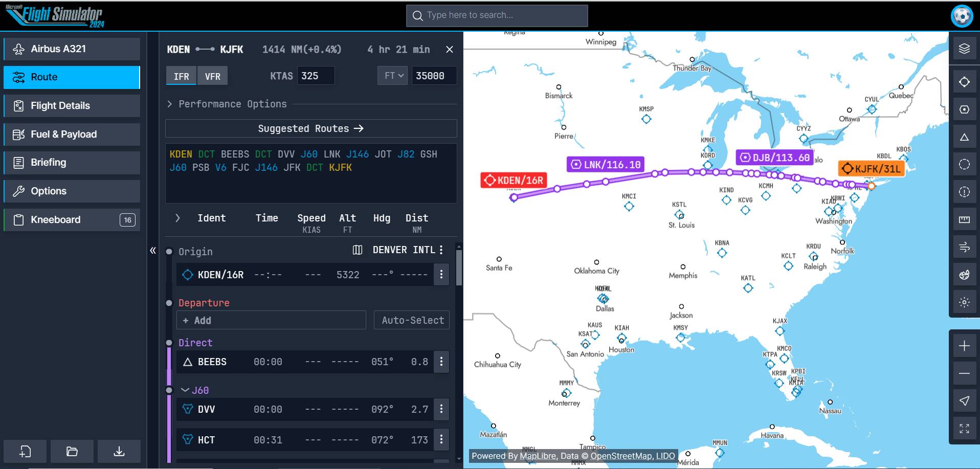Open the map layers panel

pyautogui.click(x=965, y=49)
